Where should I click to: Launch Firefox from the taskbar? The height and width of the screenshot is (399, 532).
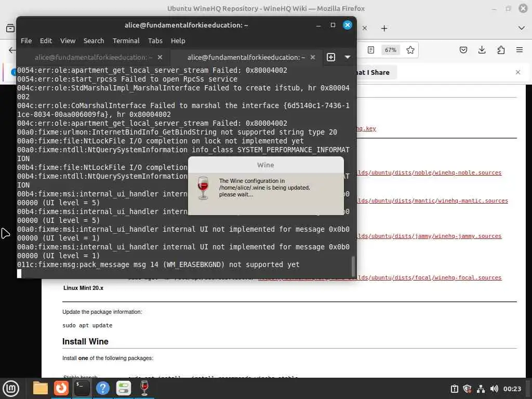[x=61, y=388]
